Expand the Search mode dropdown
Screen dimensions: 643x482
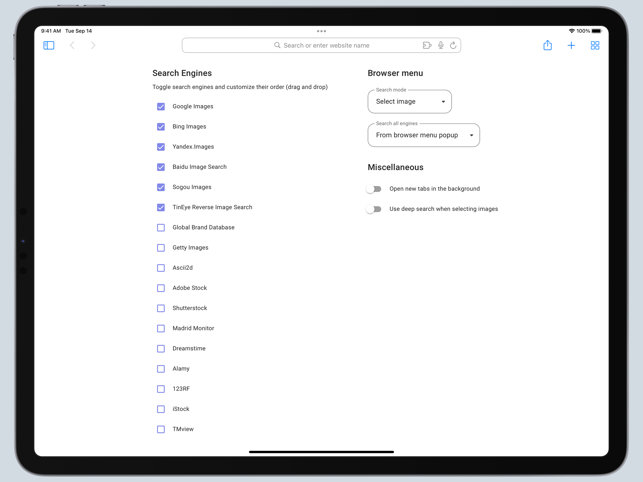coord(410,102)
